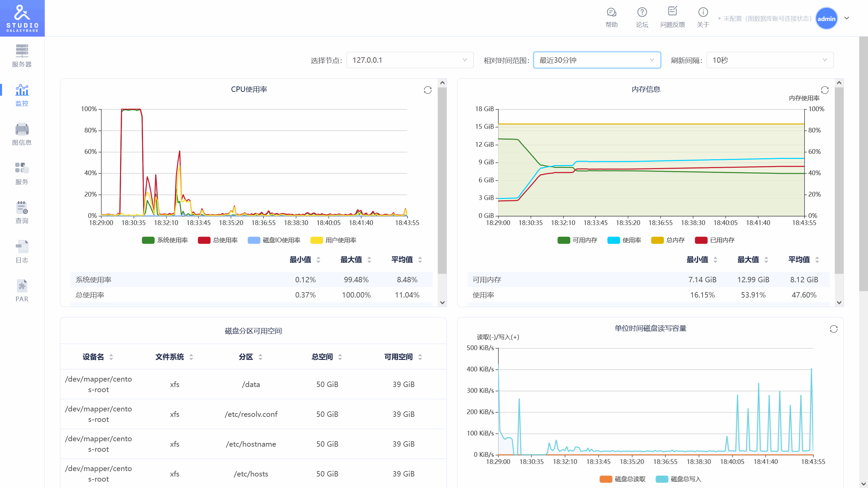Image resolution: width=868 pixels, height=488 pixels.
Task: Select the 使用率 row in memory table
Action: (648, 295)
